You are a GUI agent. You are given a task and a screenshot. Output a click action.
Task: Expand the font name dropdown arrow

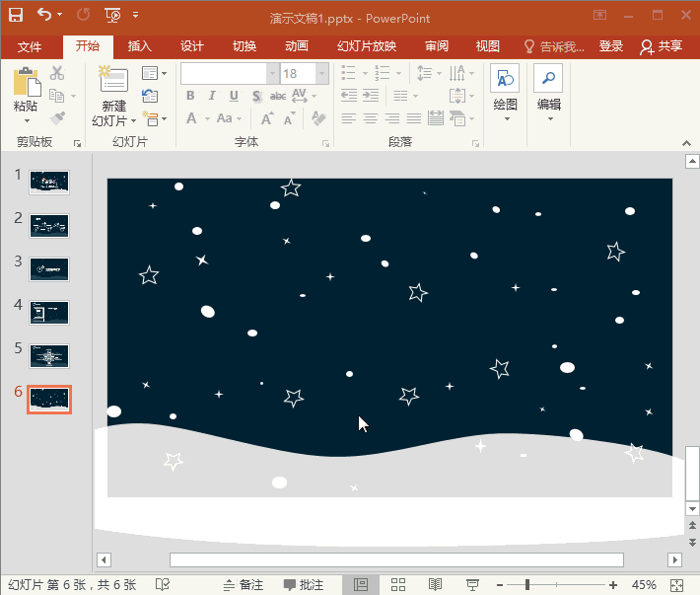[x=272, y=74]
